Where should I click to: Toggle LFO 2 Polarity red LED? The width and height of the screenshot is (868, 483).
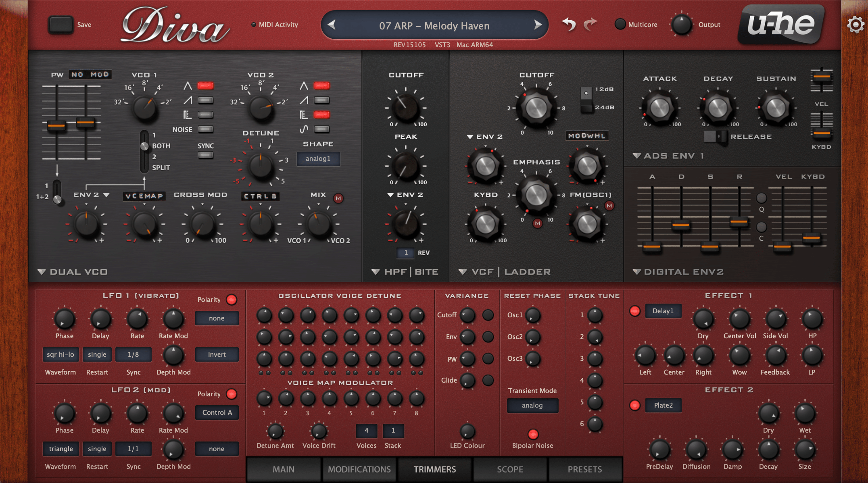(x=232, y=394)
